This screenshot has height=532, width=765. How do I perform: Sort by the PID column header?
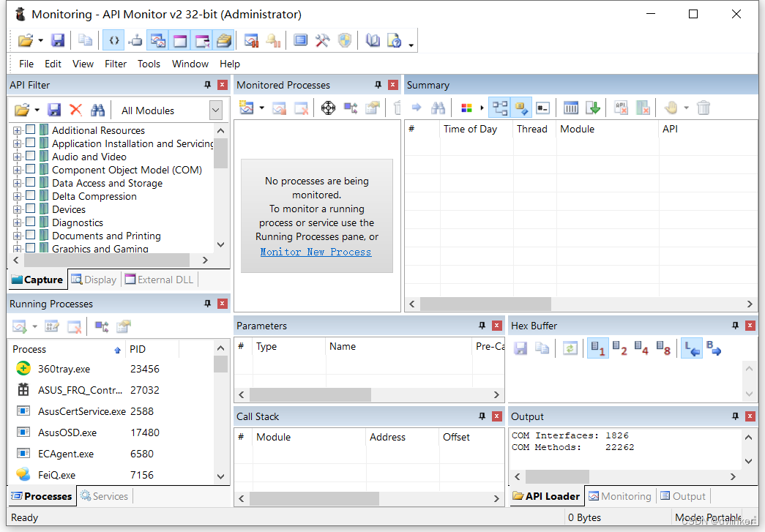click(152, 349)
